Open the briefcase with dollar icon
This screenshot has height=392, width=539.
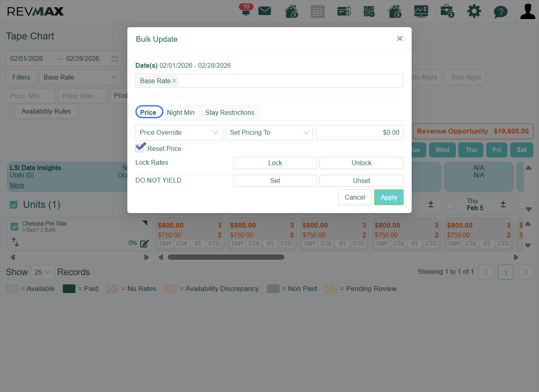pos(447,11)
